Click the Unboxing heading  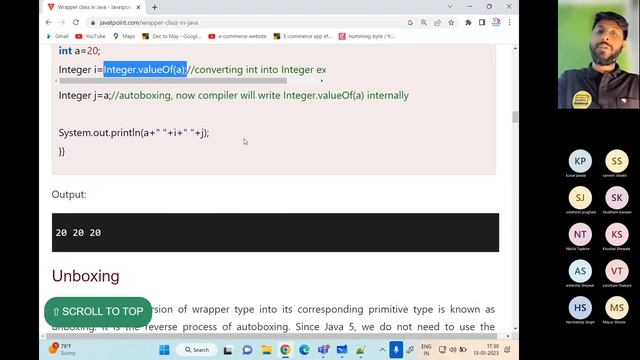pyautogui.click(x=86, y=276)
